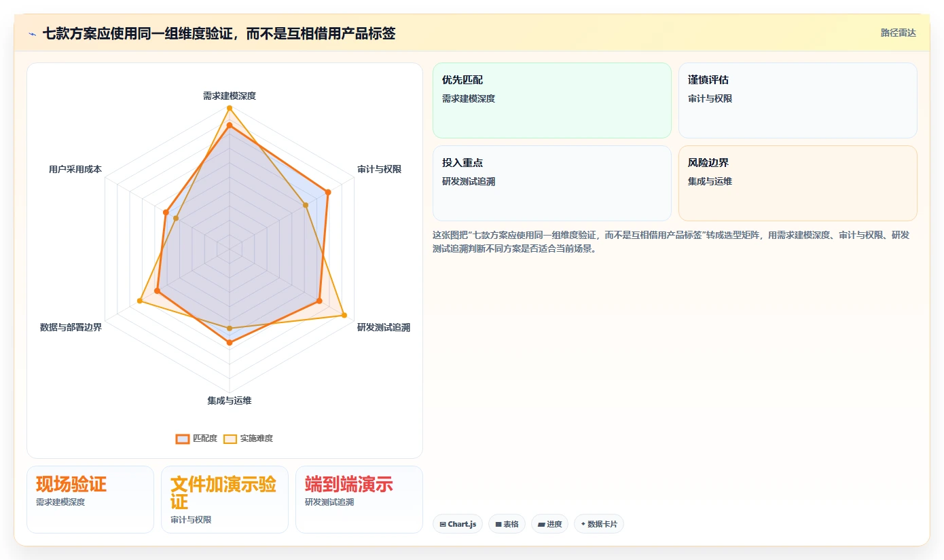This screenshot has height=560, width=944.
Task: Select the 投入重点 card
Action: pyautogui.click(x=552, y=183)
